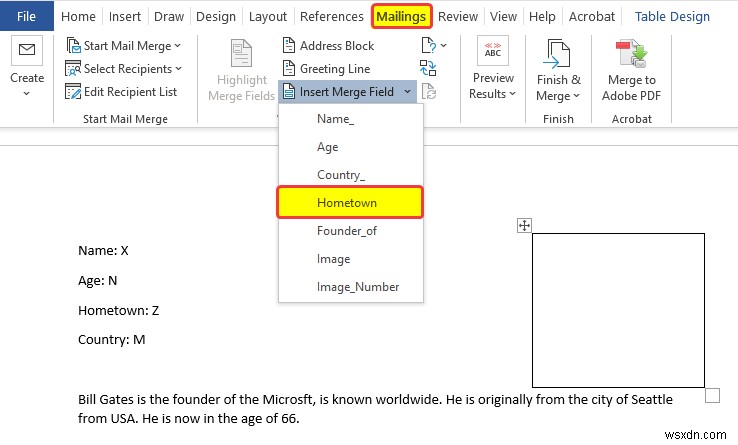Click the Insert Merge Field icon

tap(289, 92)
